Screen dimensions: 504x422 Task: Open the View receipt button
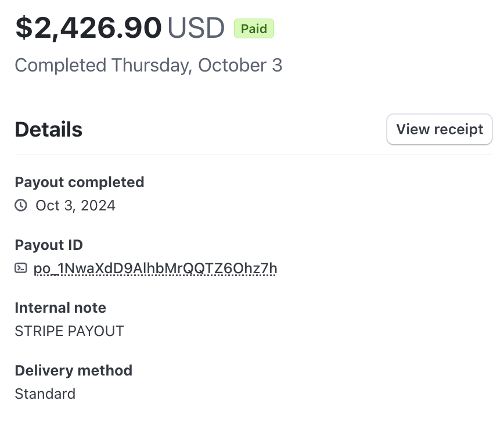439,129
